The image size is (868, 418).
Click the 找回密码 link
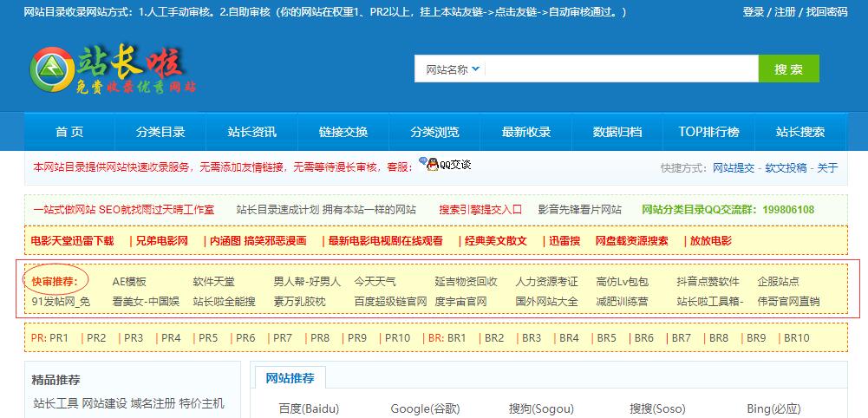click(826, 12)
